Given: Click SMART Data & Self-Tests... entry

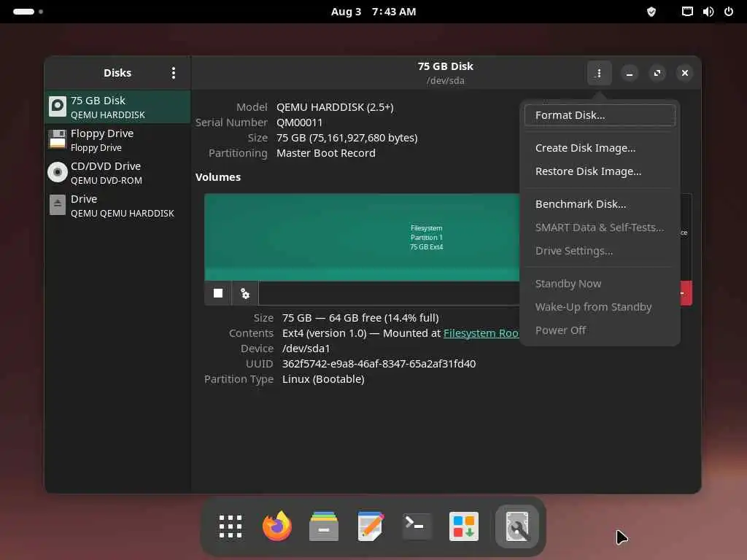Looking at the screenshot, I should click(600, 227).
